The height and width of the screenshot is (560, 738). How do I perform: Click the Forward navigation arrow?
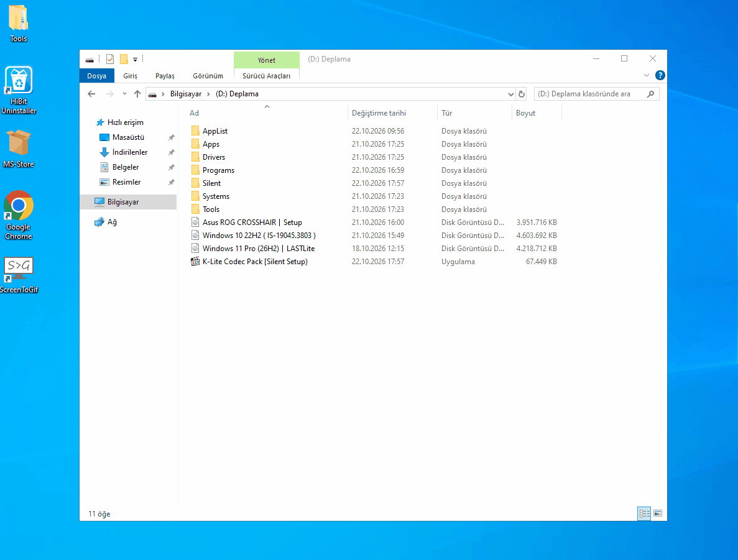(109, 94)
